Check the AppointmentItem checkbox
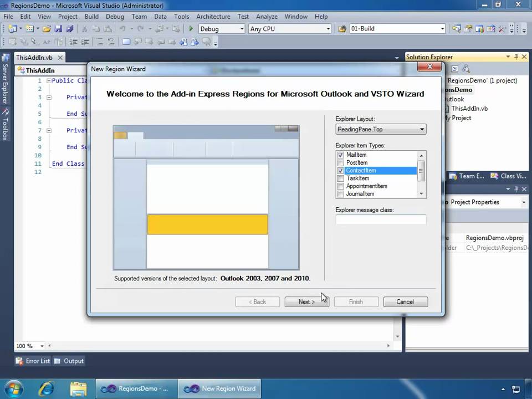The height and width of the screenshot is (399, 532). (x=340, y=186)
